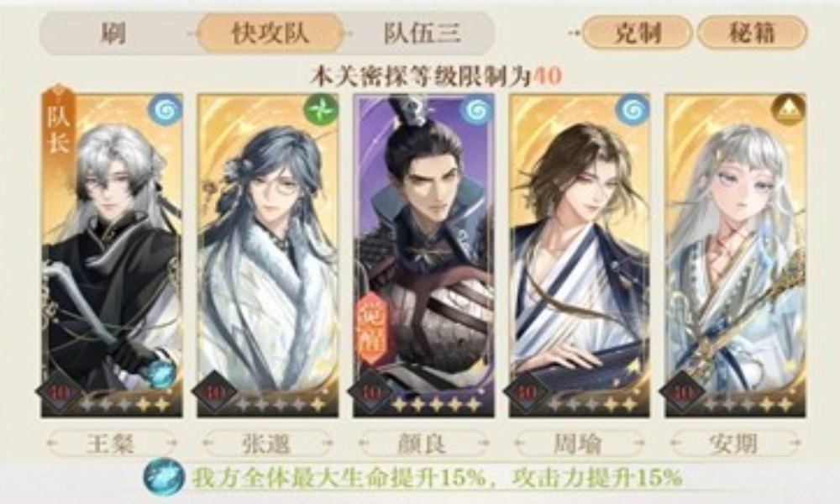Open the 克制 counter button
Image resolution: width=840 pixels, height=504 pixels.
(x=638, y=34)
